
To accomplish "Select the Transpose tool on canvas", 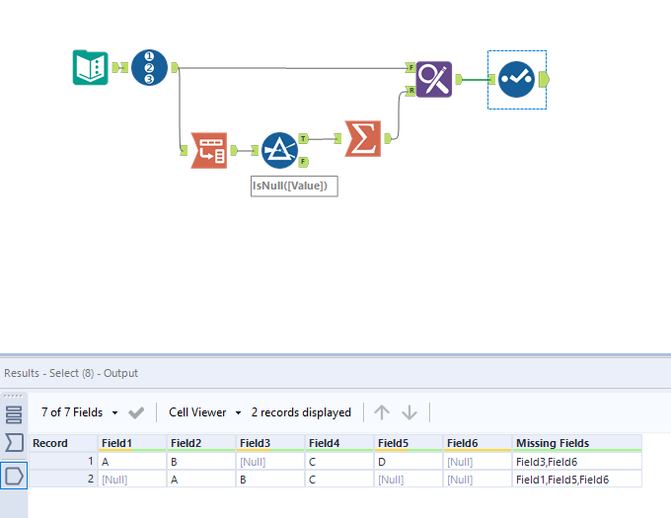I will pos(209,150).
